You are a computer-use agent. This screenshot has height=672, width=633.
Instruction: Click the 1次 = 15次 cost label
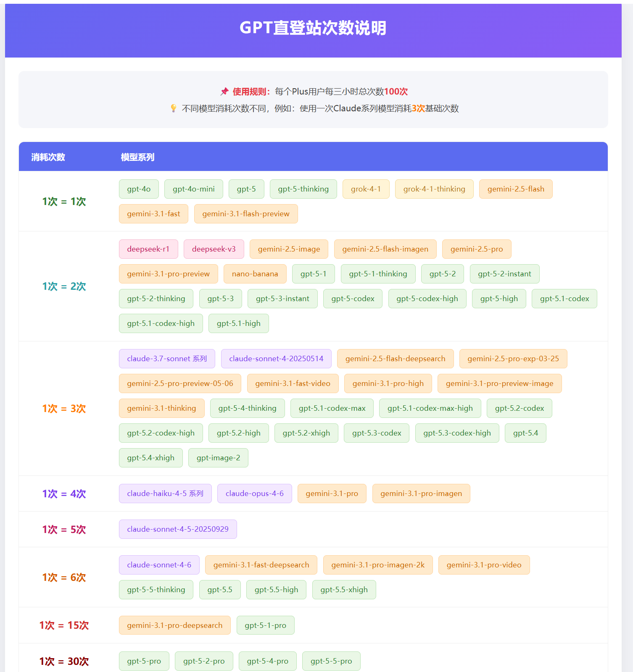point(64,625)
